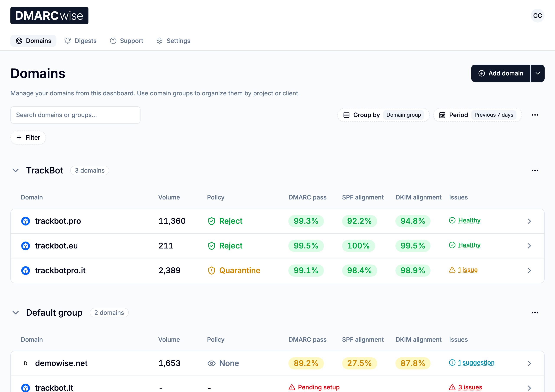The height and width of the screenshot is (392, 555).
Task: Click Quarantine shield icon for trackbotpro.it
Action: coord(212,270)
